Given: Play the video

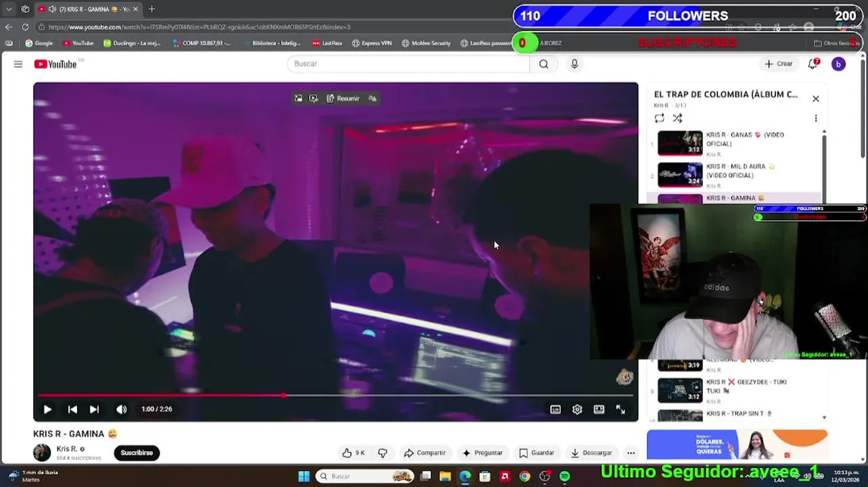Looking at the screenshot, I should coord(47,409).
